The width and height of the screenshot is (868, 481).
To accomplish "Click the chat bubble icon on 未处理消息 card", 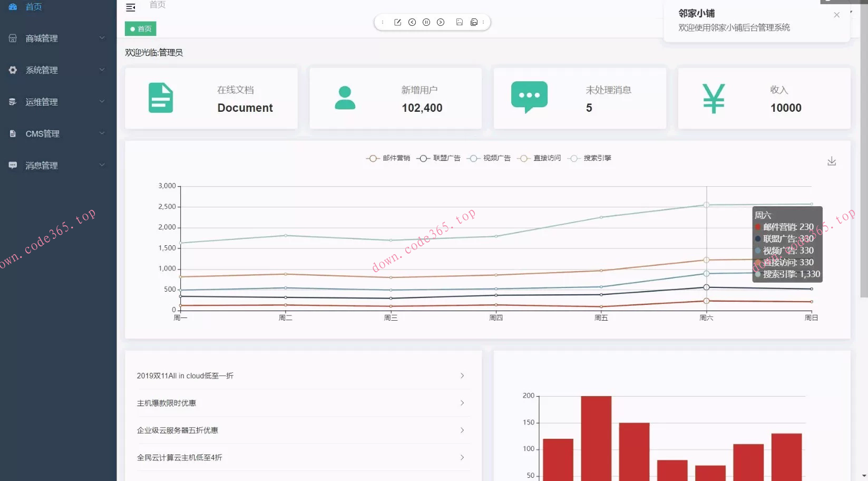I will 529,97.
